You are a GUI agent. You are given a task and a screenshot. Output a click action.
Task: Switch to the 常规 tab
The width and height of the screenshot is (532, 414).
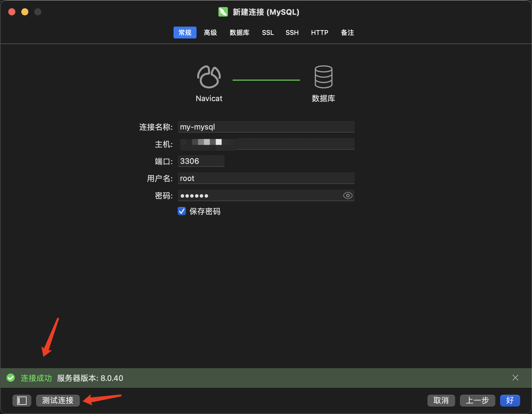(185, 33)
